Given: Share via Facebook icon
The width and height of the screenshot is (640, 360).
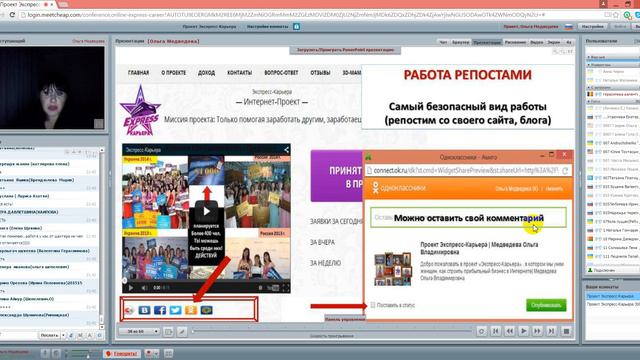Looking at the screenshot, I should click(x=160, y=310).
